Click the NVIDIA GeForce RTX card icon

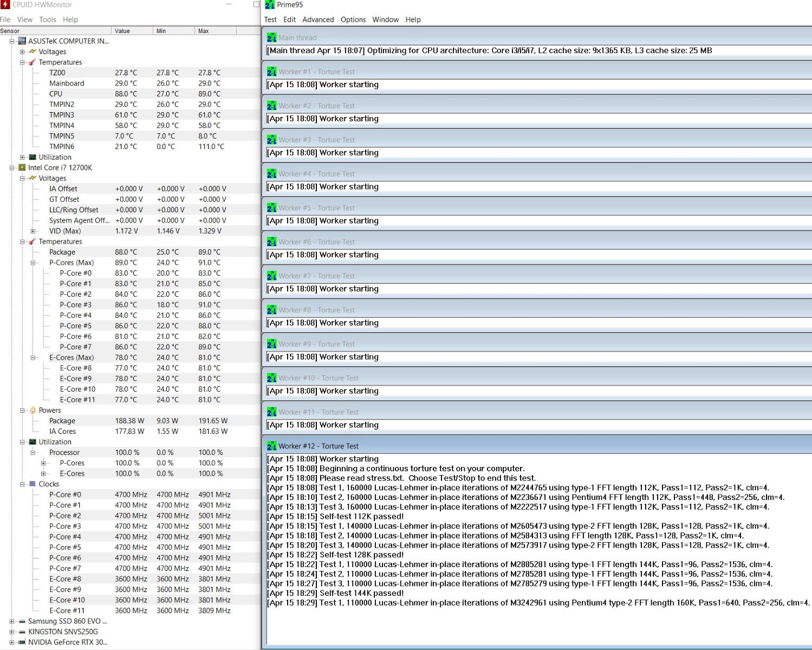click(22, 642)
